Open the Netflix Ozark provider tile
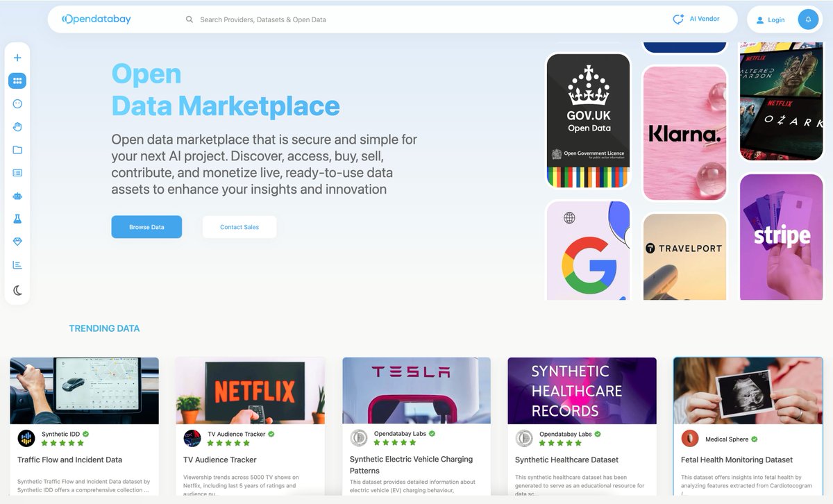Viewport: 833px width, 504px height. pos(782,101)
